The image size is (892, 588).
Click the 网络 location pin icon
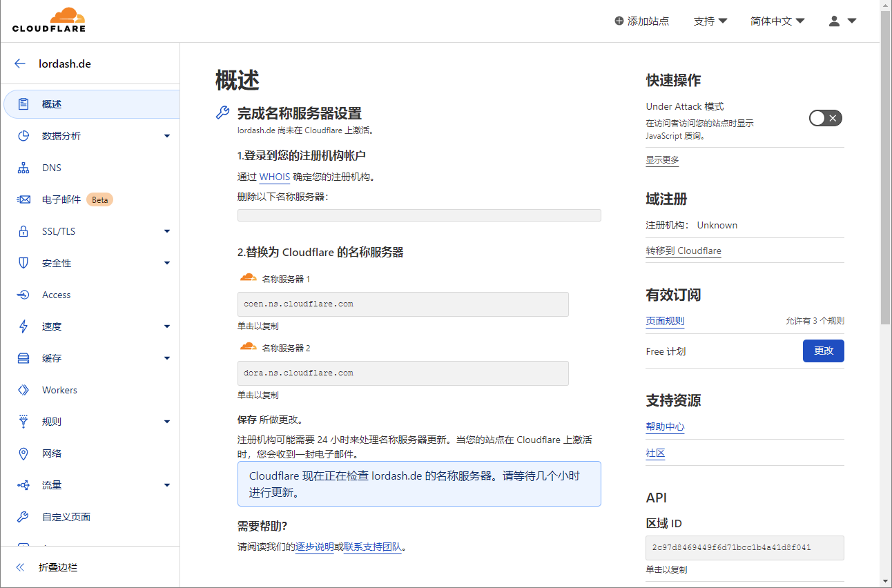23,453
